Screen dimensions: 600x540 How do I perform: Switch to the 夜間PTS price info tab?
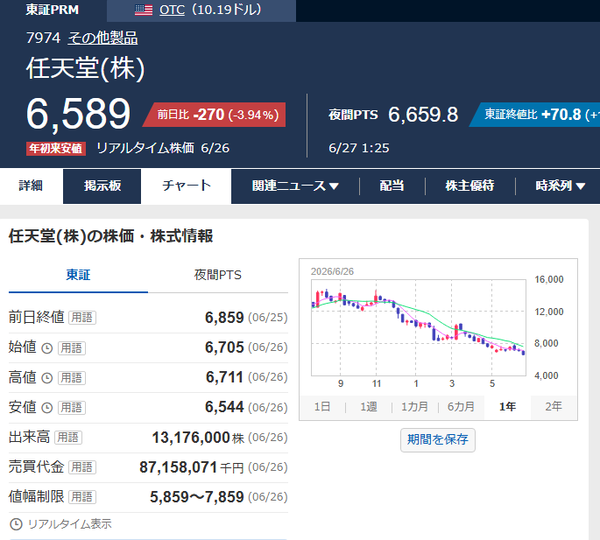pyautogui.click(x=218, y=275)
